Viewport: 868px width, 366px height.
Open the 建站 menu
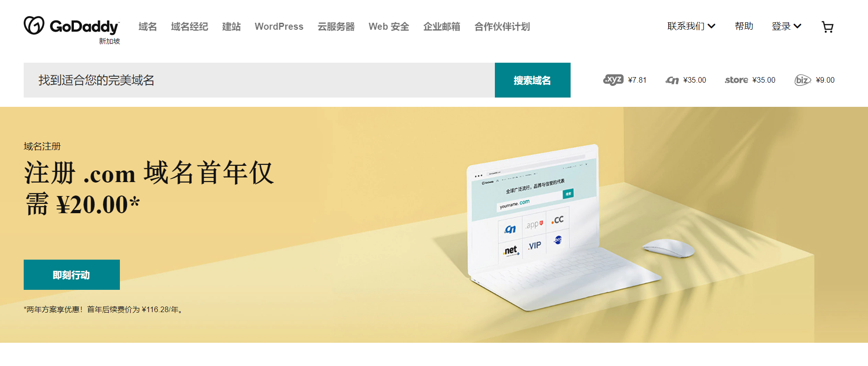click(231, 26)
